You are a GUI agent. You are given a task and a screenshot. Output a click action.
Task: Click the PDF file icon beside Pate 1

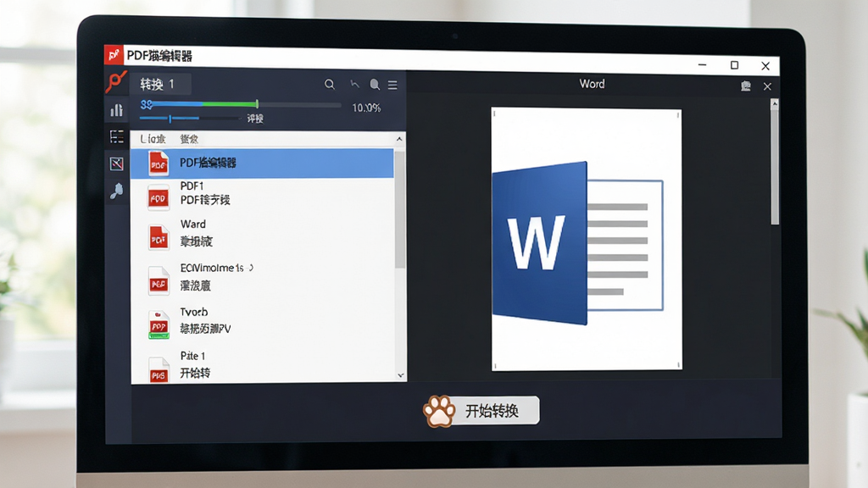(x=159, y=370)
